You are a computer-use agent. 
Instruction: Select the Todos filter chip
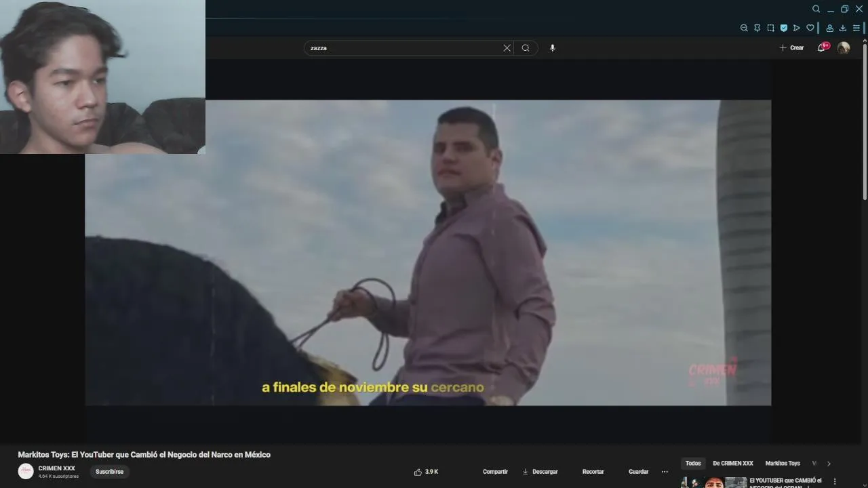pos(693,464)
